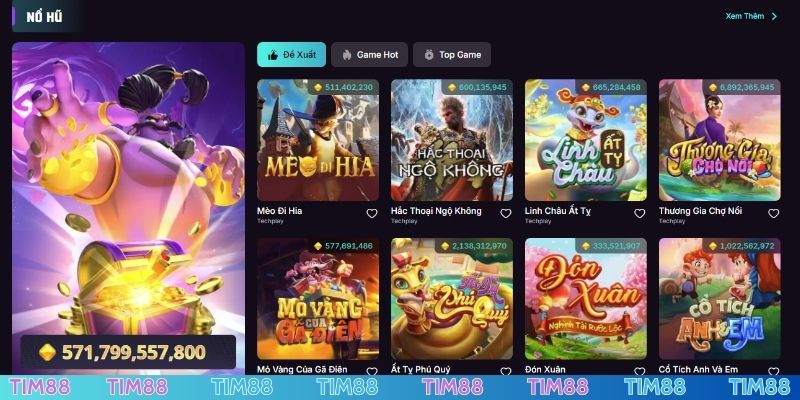The image size is (800, 400).
Task: Click coin icon on Ất Tỵ Phú Quý badge
Action: tap(444, 246)
